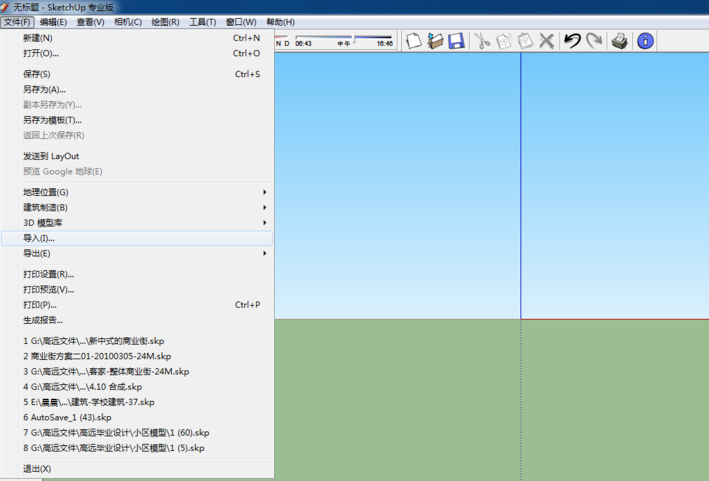Choose 新建(N) from the File menu
This screenshot has height=481, width=709.
(x=137, y=38)
